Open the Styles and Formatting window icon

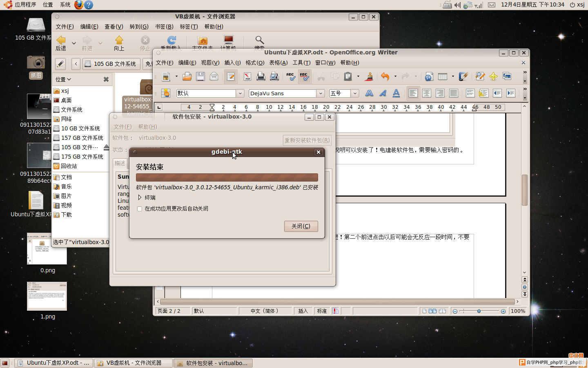[165, 93]
